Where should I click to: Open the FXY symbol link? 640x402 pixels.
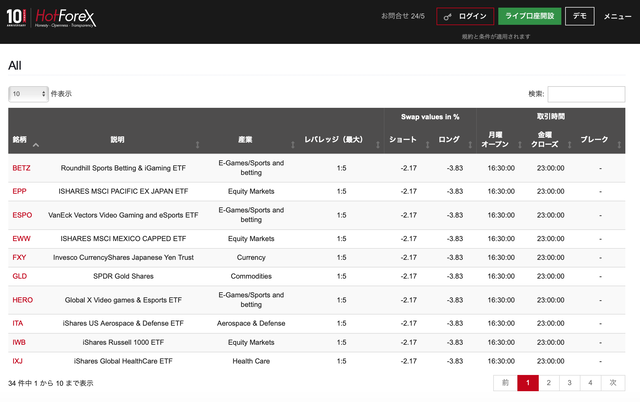tap(19, 258)
